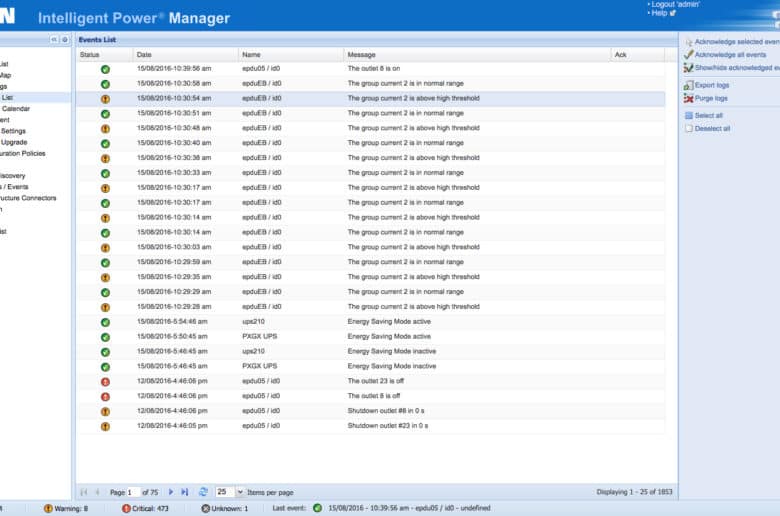This screenshot has width=780, height=516.
Task: Select row 'The outlet 8 is on'
Action: coord(371,69)
